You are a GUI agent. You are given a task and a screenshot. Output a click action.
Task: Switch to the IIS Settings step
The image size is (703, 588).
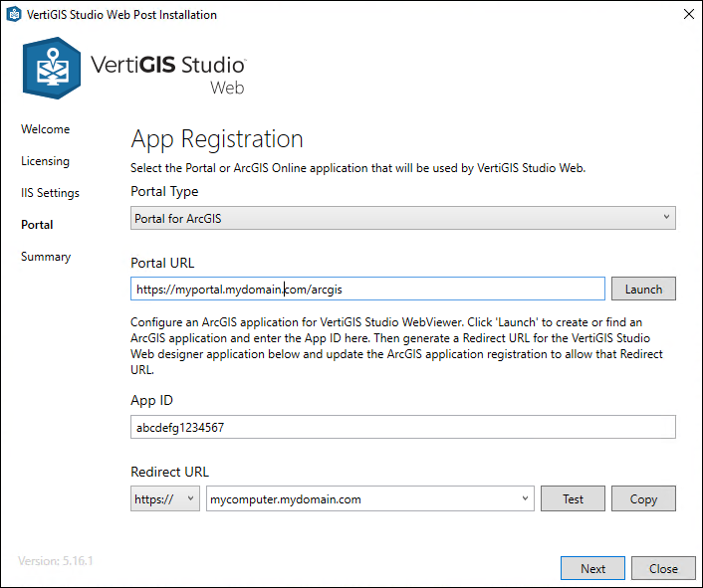coord(50,193)
